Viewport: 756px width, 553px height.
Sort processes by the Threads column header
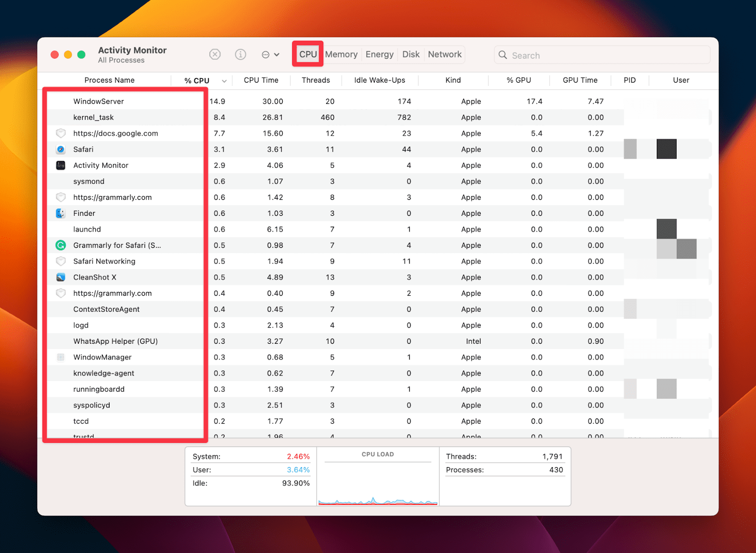[x=316, y=80]
